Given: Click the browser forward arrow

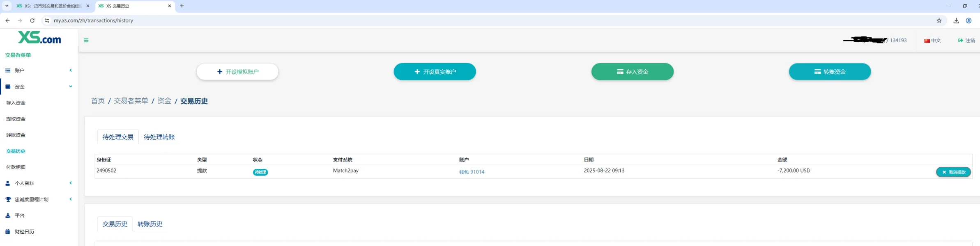Looking at the screenshot, I should click(20, 20).
